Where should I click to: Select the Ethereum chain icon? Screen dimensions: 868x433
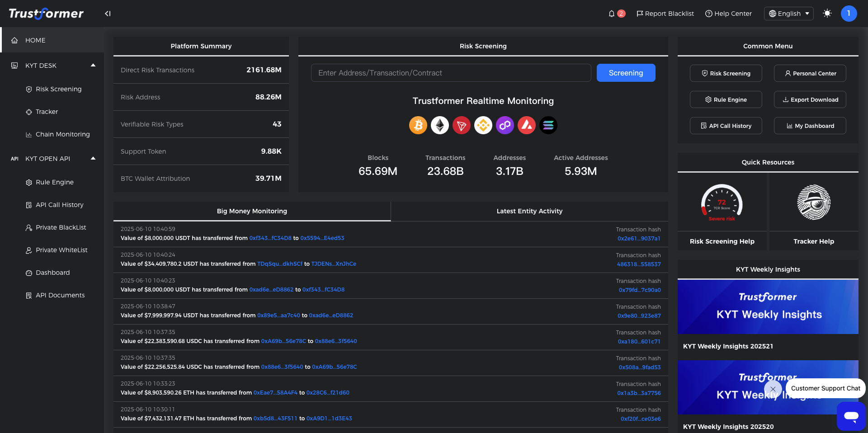[440, 125]
